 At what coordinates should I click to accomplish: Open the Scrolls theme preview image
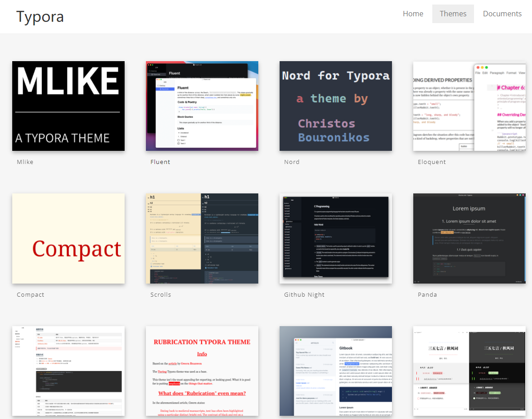tap(202, 239)
